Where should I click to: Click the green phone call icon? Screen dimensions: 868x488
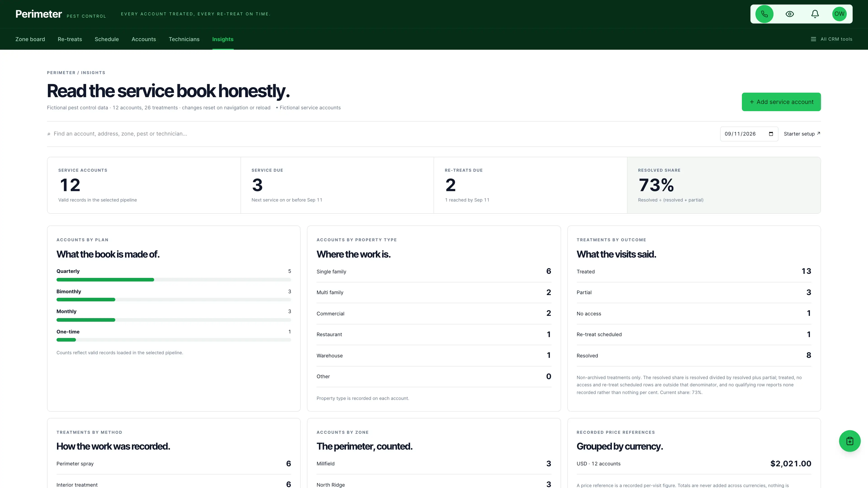click(x=764, y=14)
